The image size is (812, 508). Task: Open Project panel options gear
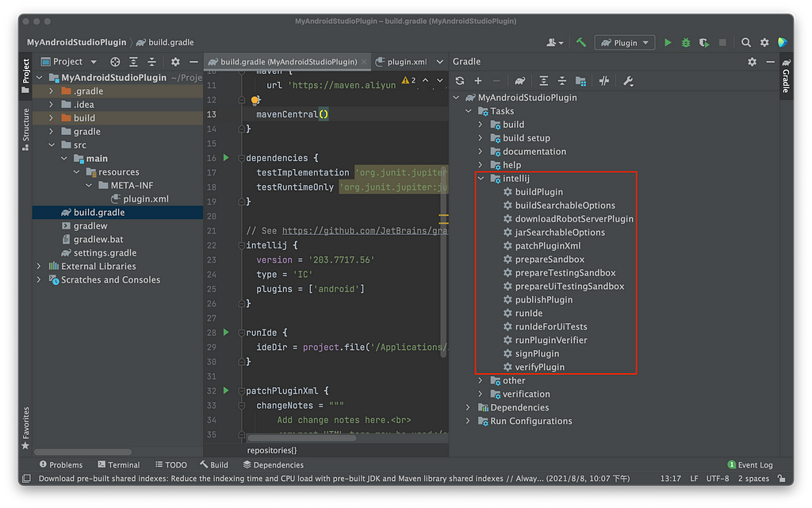coord(175,62)
